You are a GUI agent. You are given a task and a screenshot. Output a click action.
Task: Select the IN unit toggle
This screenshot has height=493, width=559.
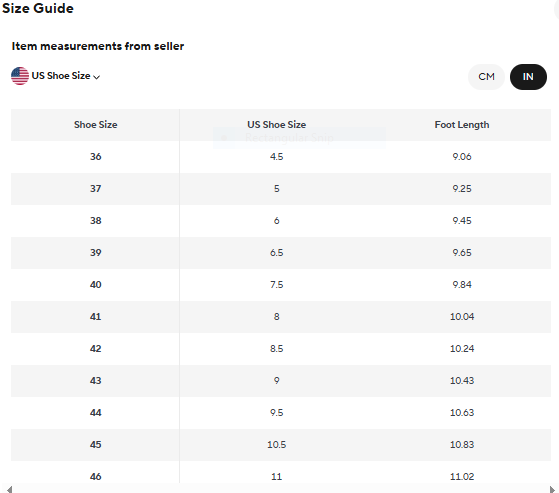528,77
